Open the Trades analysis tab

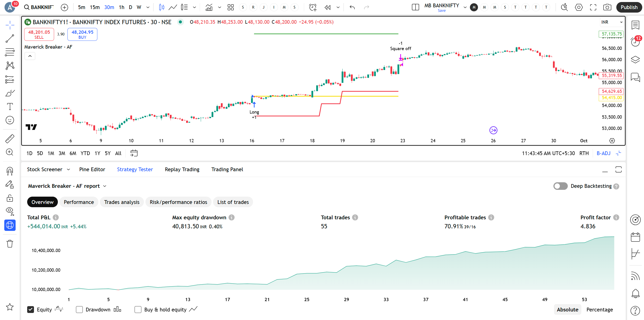[x=122, y=202]
